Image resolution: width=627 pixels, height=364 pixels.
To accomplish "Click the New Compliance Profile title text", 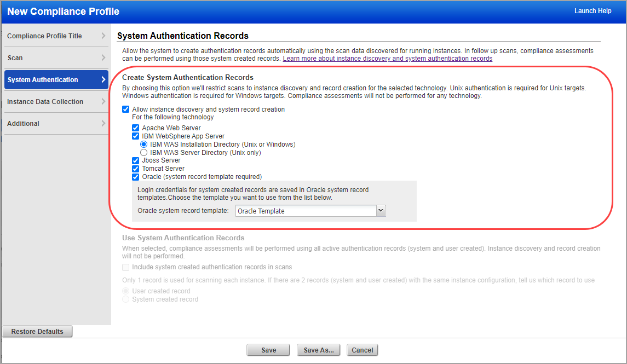I will [x=63, y=11].
